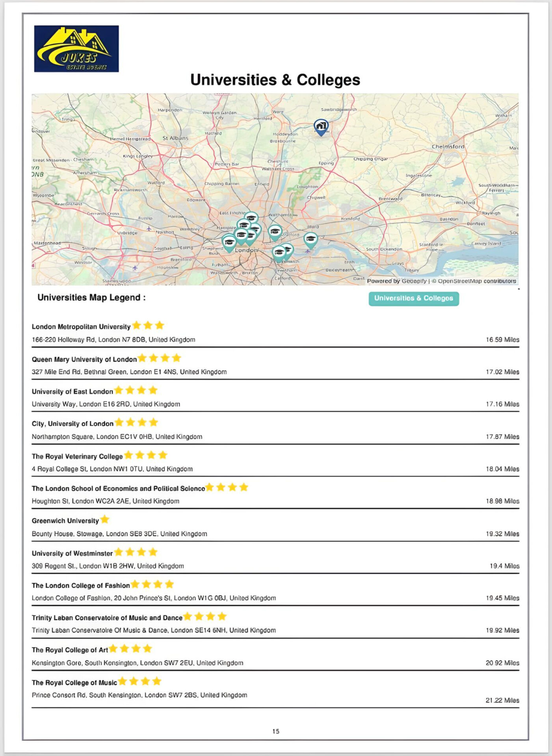Click the 16.59 Miles distance
552x756 pixels.
coord(502,340)
